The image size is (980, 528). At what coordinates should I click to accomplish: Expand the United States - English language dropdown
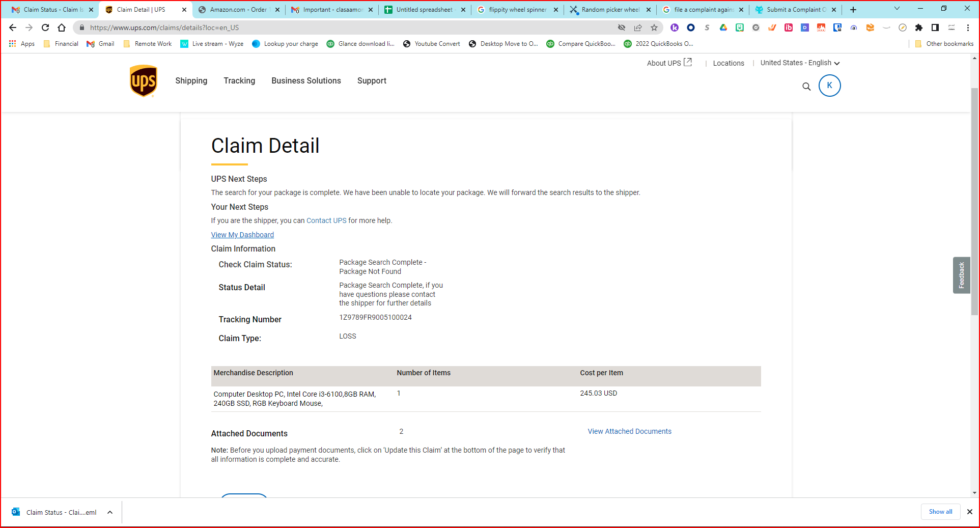click(800, 63)
